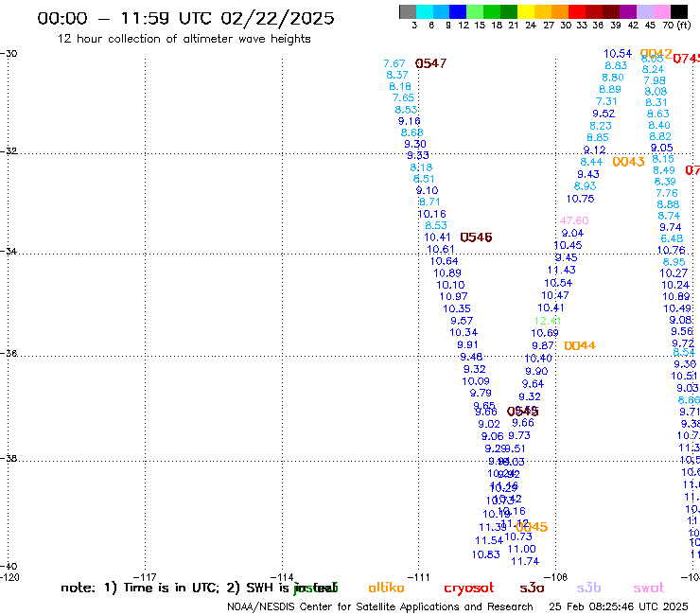The image size is (700, 615).
Task: Click the pink 47.60 wave height value
Action: tap(574, 220)
